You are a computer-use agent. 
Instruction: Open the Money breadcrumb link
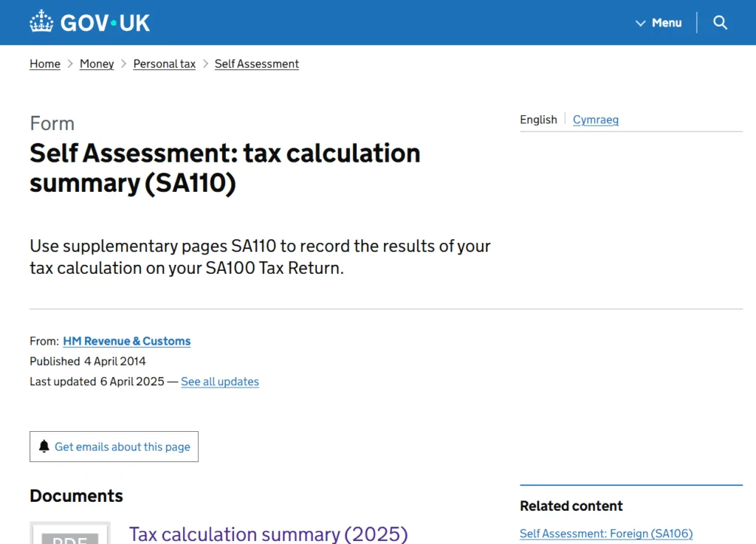click(x=97, y=64)
